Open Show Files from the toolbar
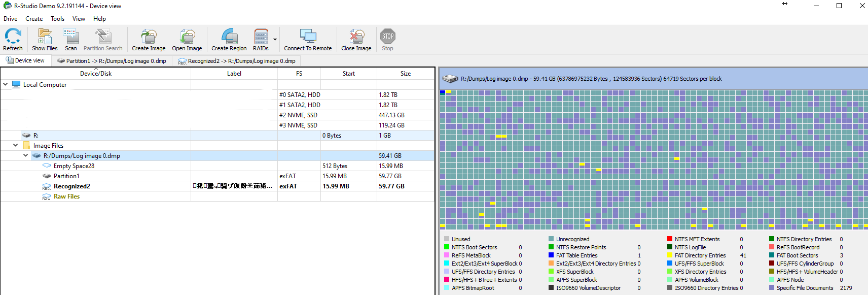The image size is (868, 295). point(45,39)
